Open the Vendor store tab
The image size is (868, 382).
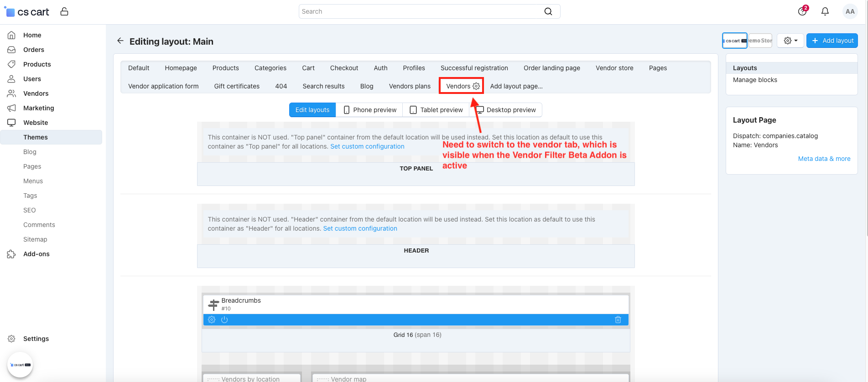pos(615,68)
